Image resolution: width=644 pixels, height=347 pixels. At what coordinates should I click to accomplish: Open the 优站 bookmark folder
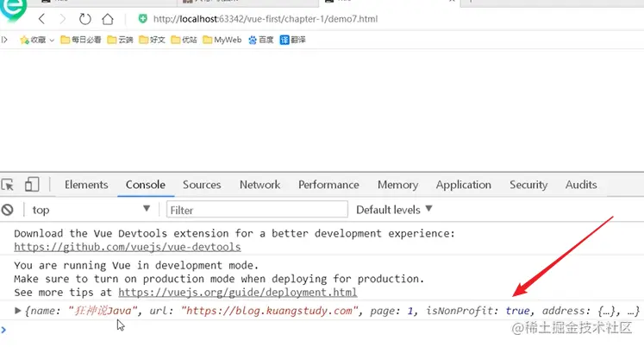pyautogui.click(x=184, y=40)
